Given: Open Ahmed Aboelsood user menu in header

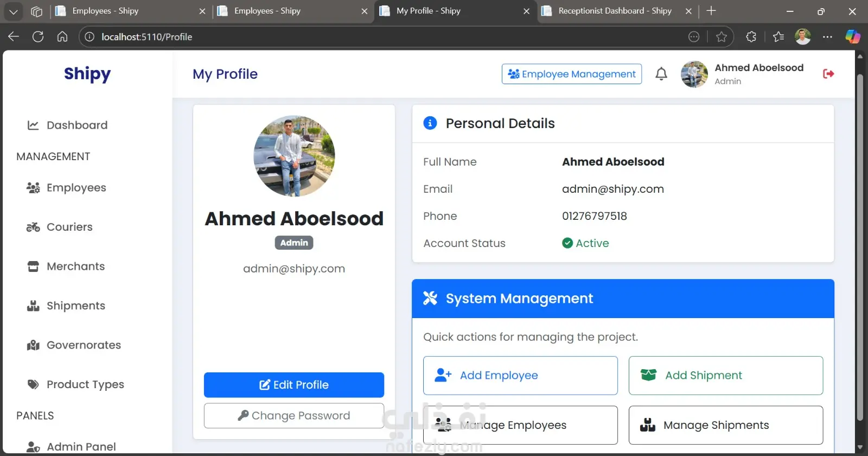Looking at the screenshot, I should pos(743,74).
